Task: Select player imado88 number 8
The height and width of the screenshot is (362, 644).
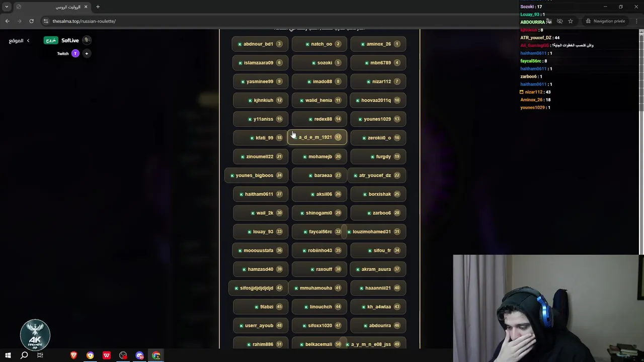Action: point(319,81)
